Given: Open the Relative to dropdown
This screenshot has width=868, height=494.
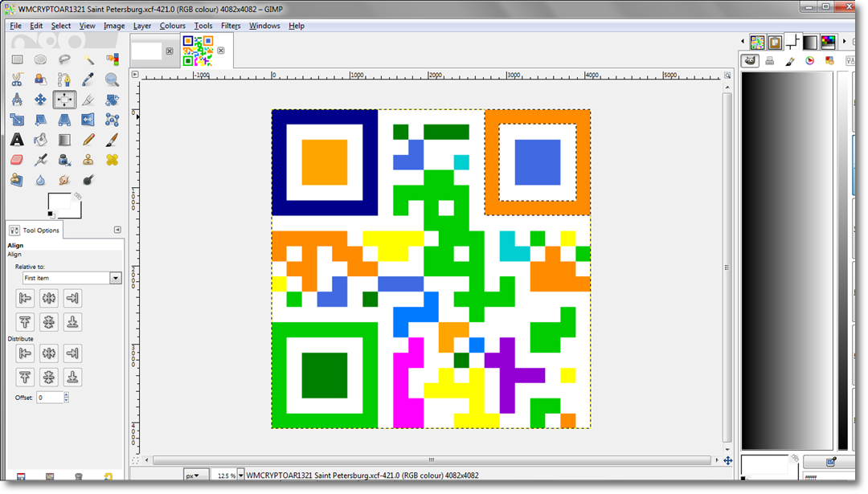Looking at the screenshot, I should 72,278.
